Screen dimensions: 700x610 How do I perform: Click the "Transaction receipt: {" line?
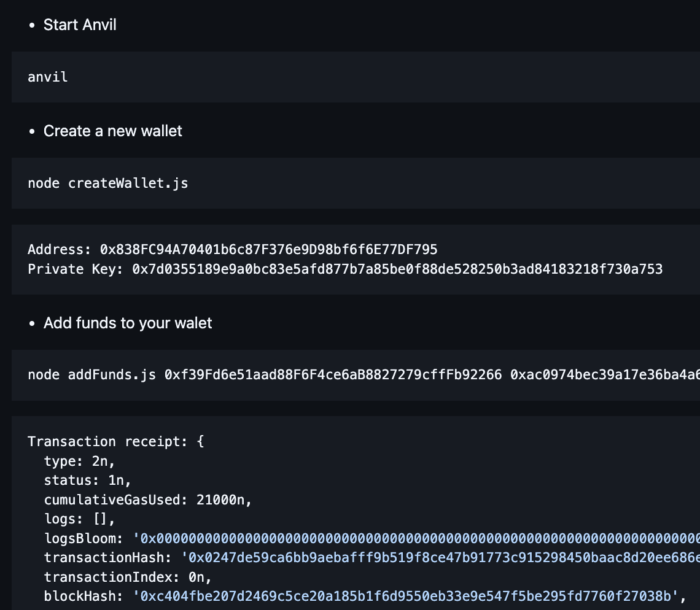pos(115,442)
